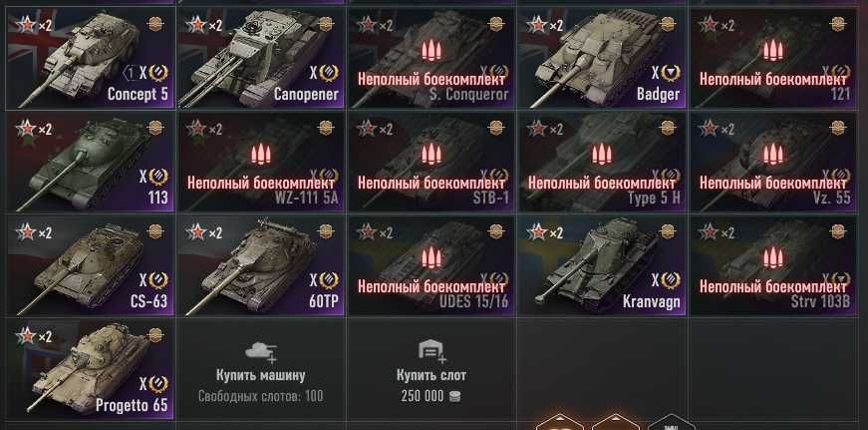The image size is (868, 430).
Task: Click the garage slot icon above Купить слот
Action: (x=432, y=351)
